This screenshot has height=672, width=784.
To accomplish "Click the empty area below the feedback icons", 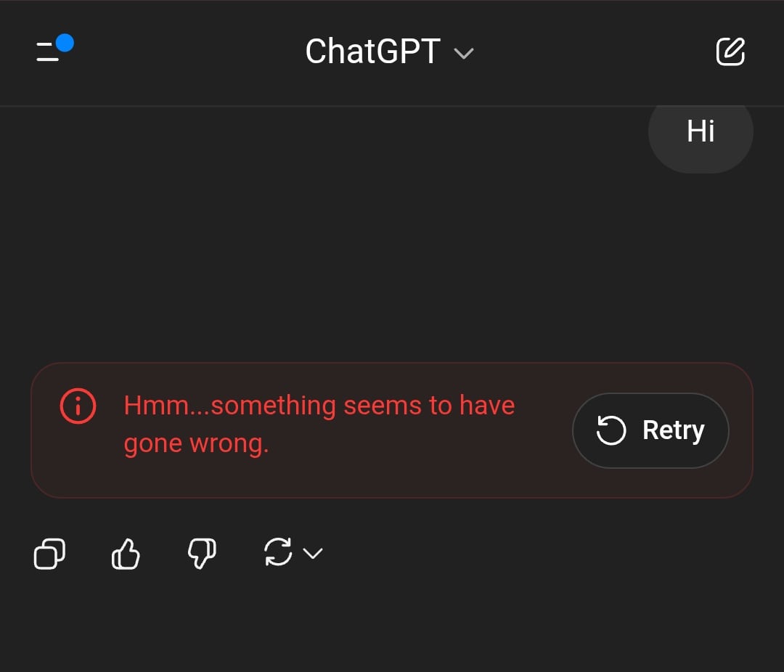I will (x=392, y=624).
